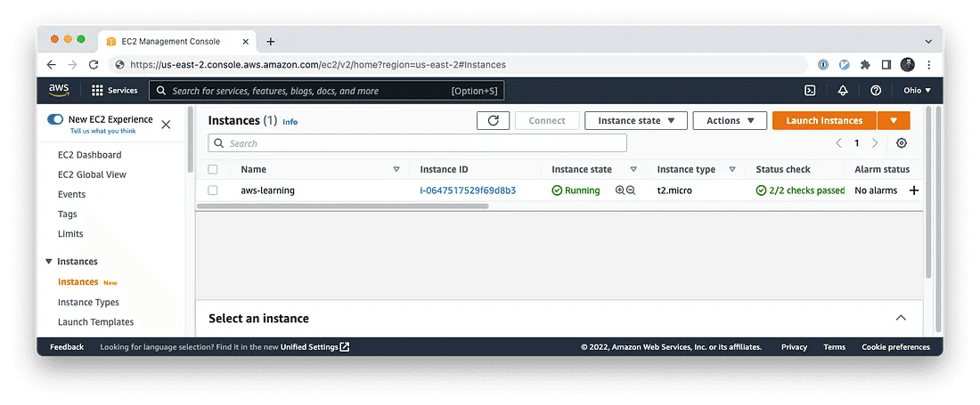
Task: Click the browser back arrow
Action: tap(52, 64)
